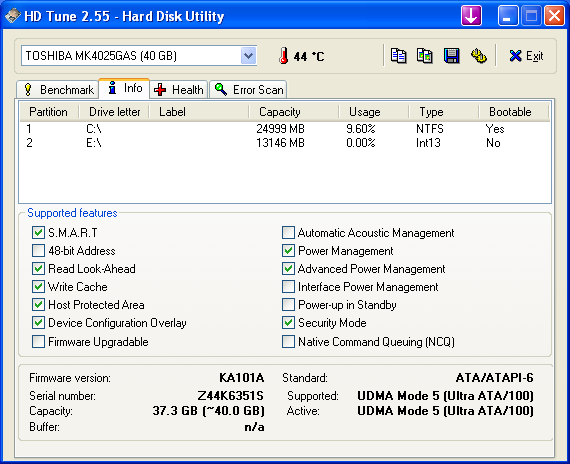Click the thermometer temperature icon
570x464 pixels.
tap(284, 56)
